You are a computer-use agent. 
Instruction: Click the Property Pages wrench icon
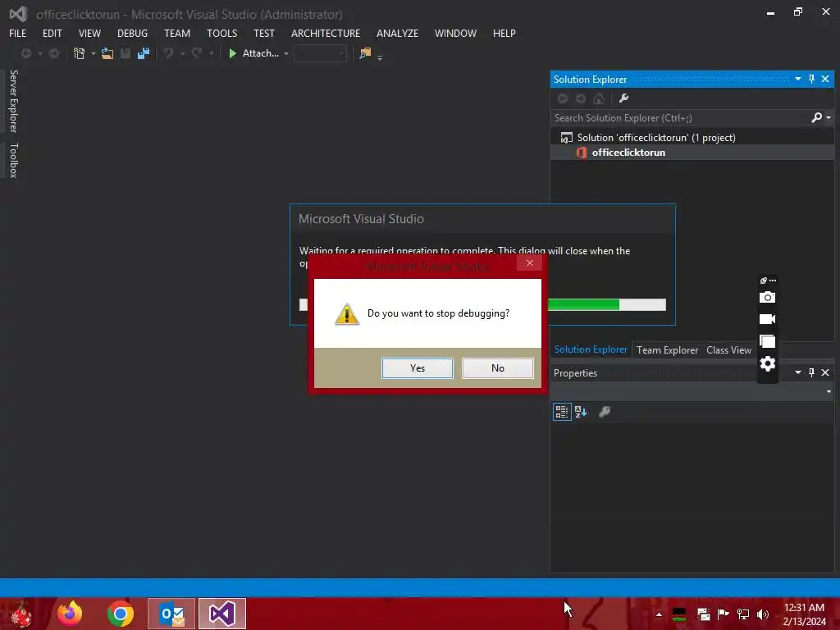click(x=605, y=412)
